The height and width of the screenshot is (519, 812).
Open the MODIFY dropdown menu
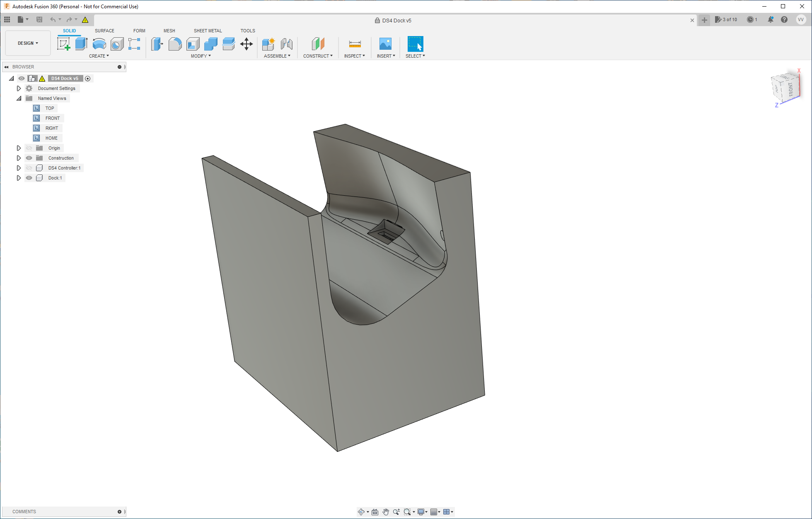point(201,56)
